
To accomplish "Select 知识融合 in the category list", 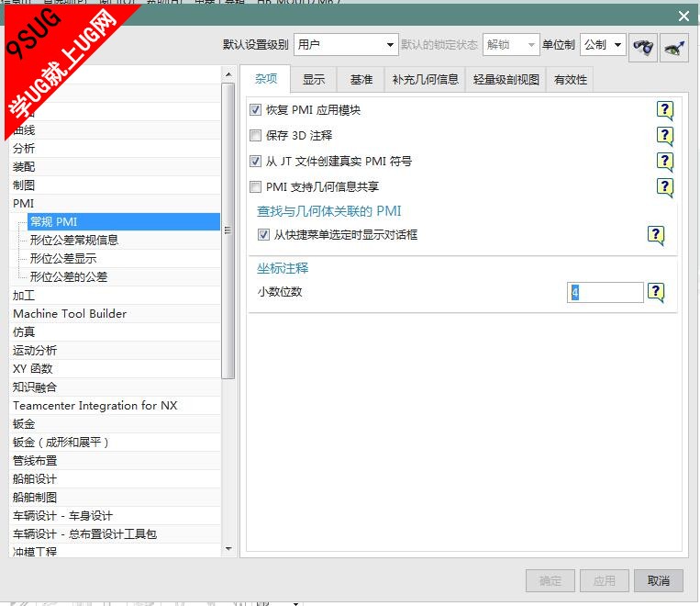I will click(x=115, y=387).
